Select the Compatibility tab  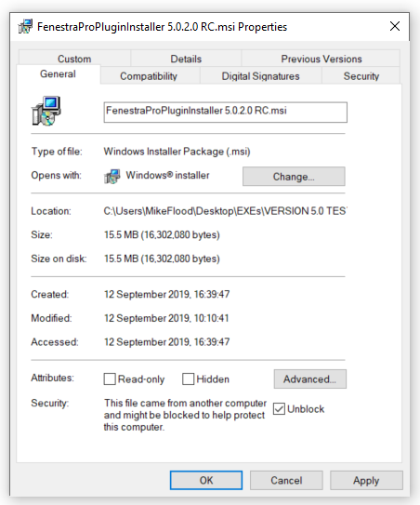(149, 76)
